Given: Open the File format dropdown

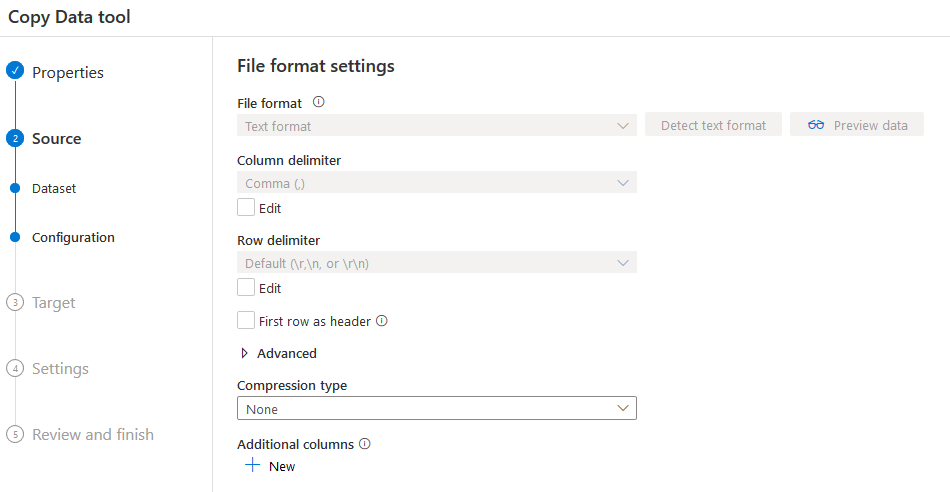Looking at the screenshot, I should tap(436, 126).
